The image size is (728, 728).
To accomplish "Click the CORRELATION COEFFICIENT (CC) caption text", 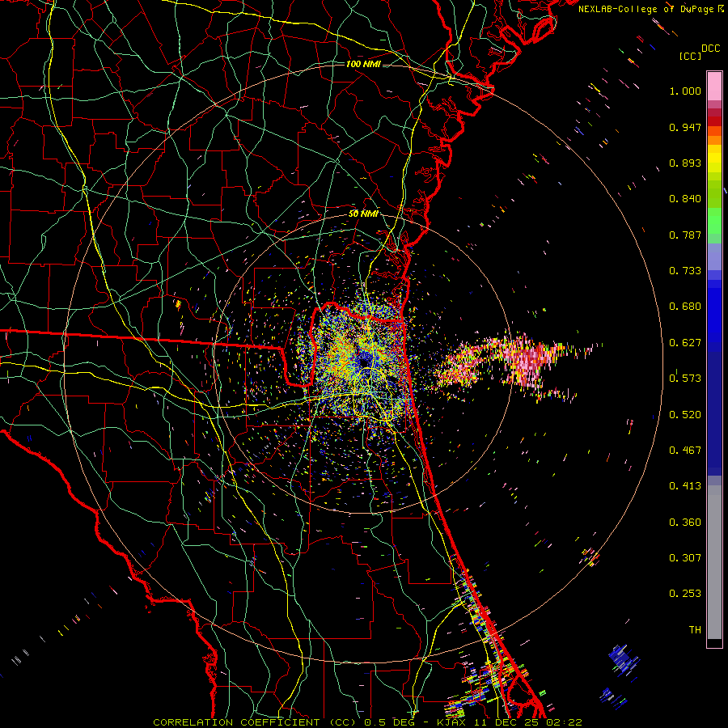I will (x=255, y=722).
